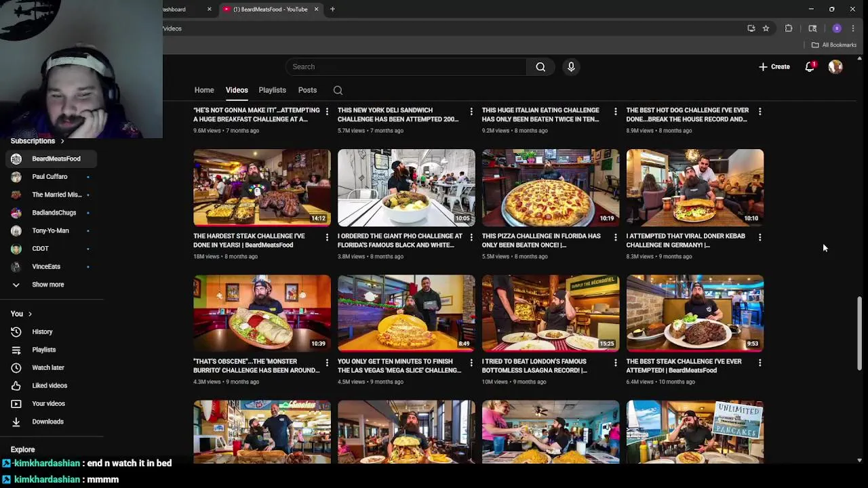Play the Giant Pho Challenge thumbnail

[406, 188]
